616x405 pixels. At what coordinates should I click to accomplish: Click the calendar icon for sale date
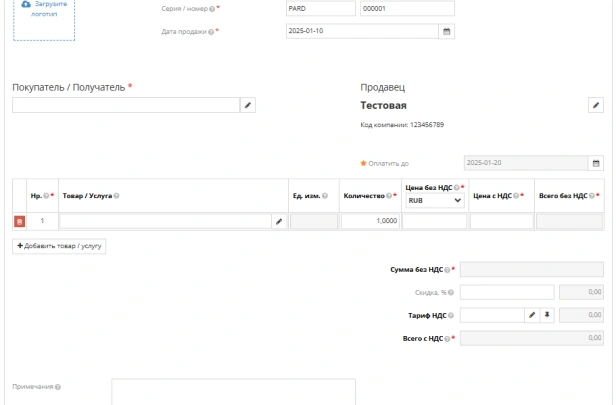(446, 31)
